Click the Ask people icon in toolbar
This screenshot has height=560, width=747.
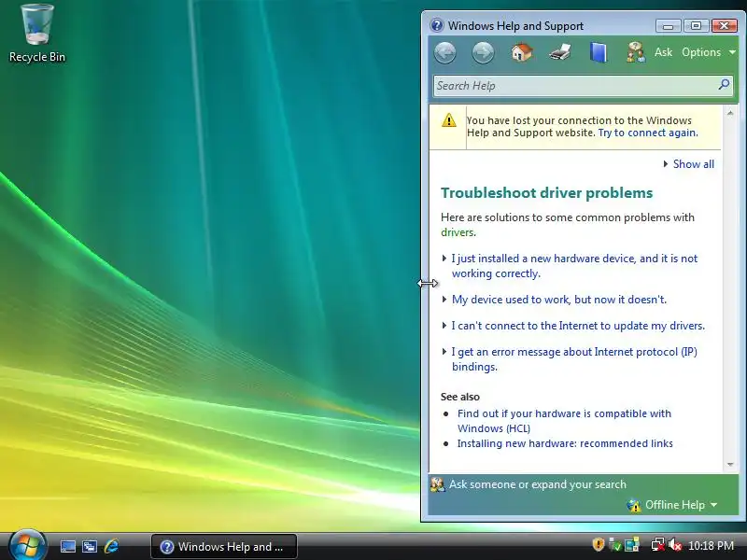pyautogui.click(x=636, y=52)
